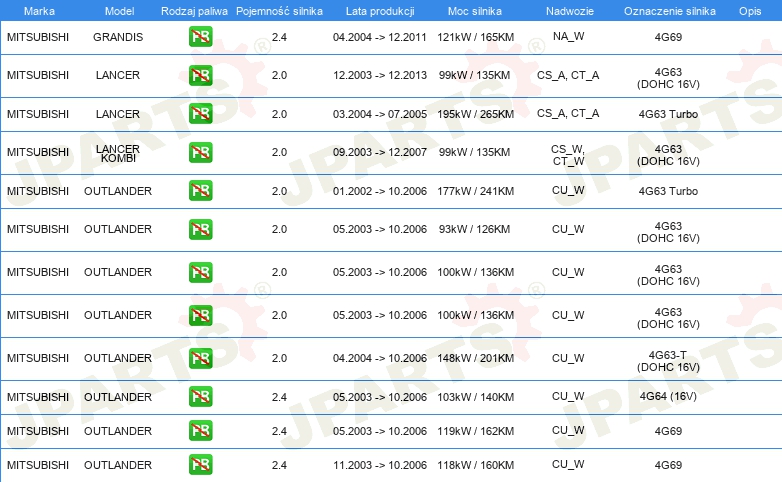This screenshot has height=482, width=782.
Task: Click the power value 118kW / 160KM
Action: pos(475,465)
